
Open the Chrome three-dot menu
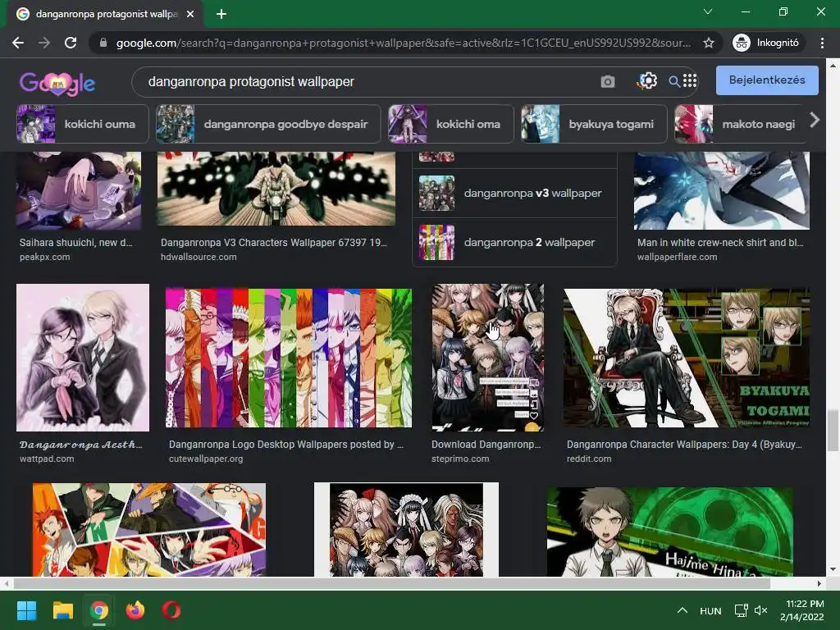[822, 43]
